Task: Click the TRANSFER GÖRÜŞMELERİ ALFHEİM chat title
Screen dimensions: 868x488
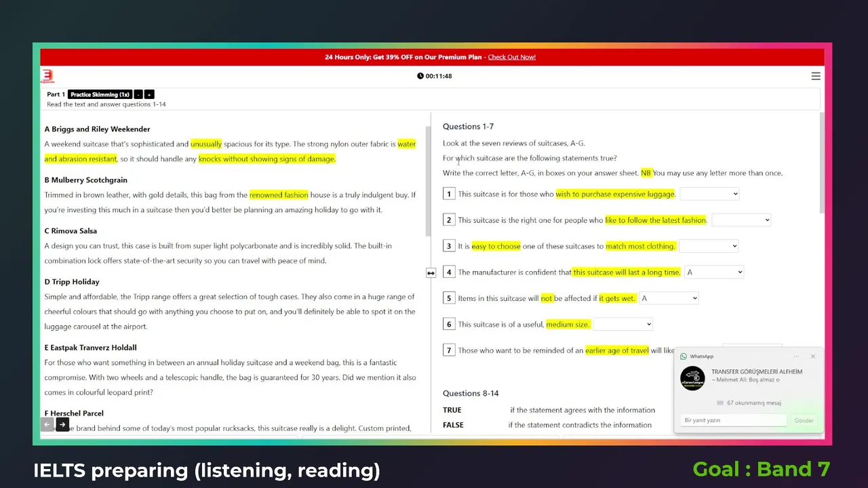Action: pyautogui.click(x=757, y=371)
